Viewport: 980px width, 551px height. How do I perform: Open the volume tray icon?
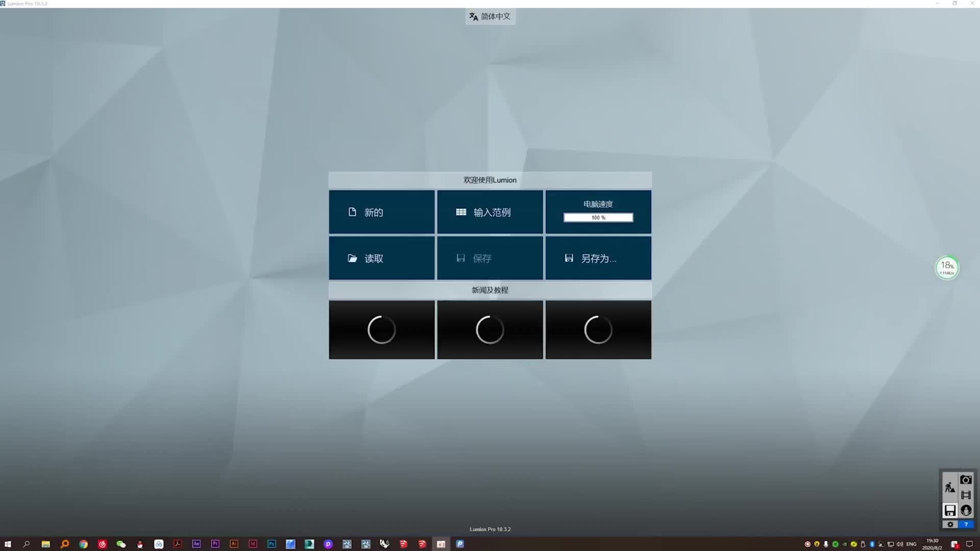[899, 544]
